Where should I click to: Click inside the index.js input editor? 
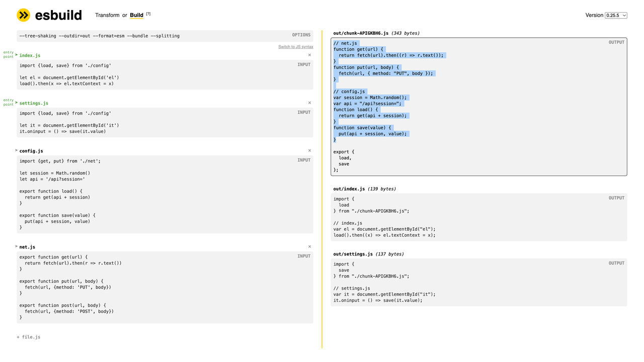pyautogui.click(x=165, y=75)
